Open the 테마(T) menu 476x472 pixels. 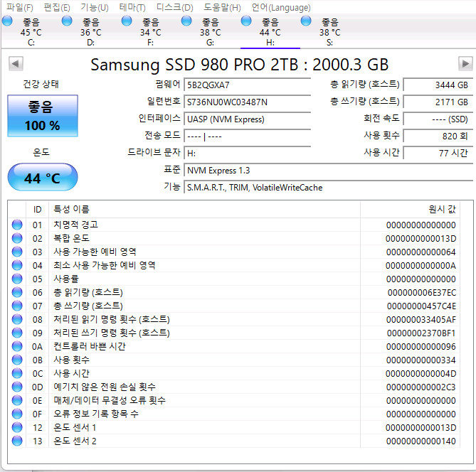click(x=132, y=7)
